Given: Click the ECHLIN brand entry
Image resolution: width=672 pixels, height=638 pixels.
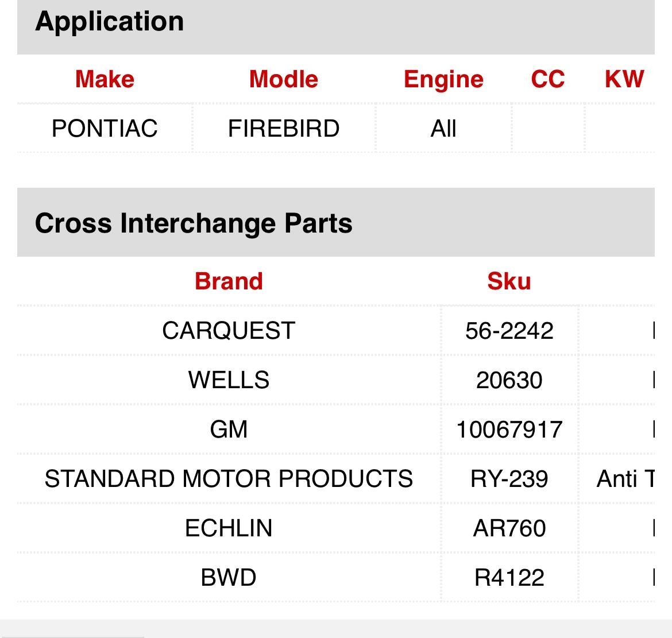Looking at the screenshot, I should (x=229, y=528).
